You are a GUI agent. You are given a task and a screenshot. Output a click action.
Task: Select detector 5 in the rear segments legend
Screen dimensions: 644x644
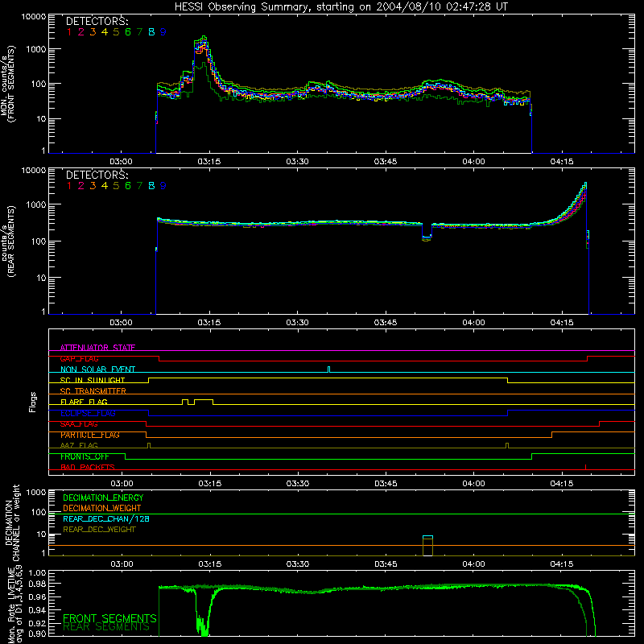[x=116, y=186]
